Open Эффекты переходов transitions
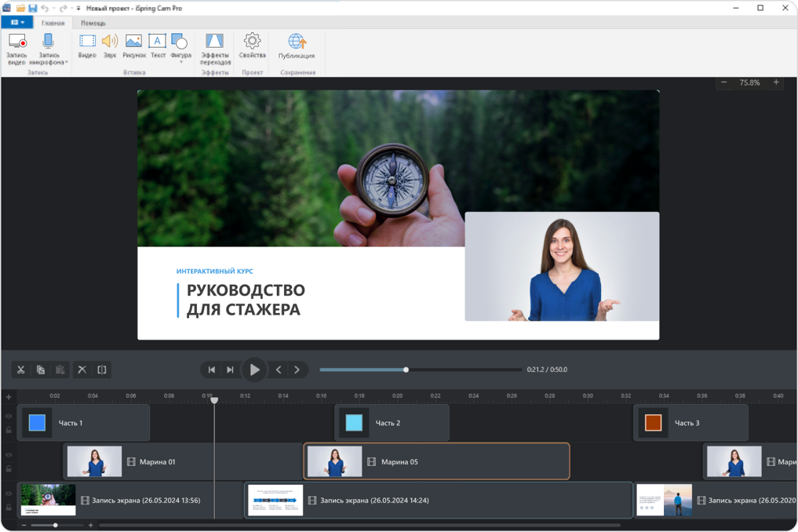This screenshot has width=798, height=532. click(215, 49)
